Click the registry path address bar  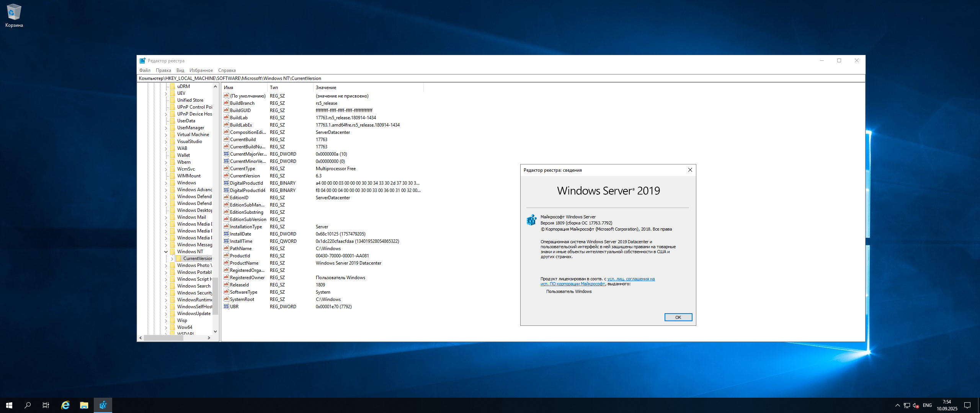(x=501, y=78)
